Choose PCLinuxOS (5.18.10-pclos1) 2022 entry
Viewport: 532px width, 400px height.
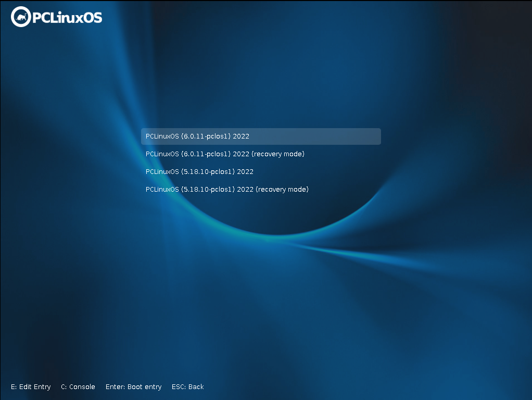pyautogui.click(x=199, y=172)
